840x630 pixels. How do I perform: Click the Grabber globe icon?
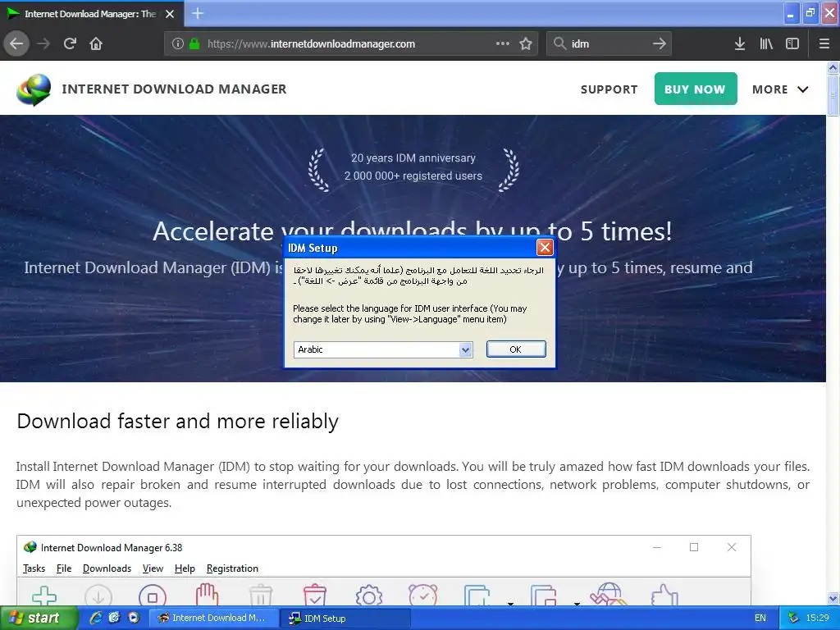[x=609, y=595]
